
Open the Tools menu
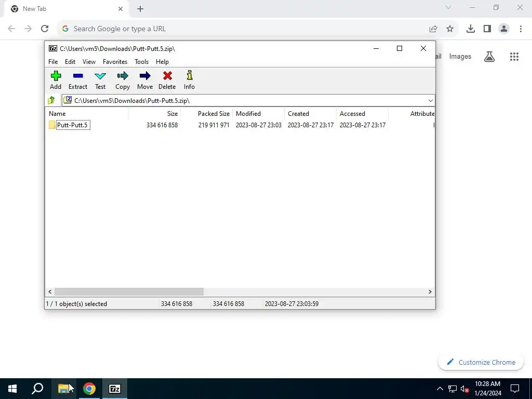[141, 62]
